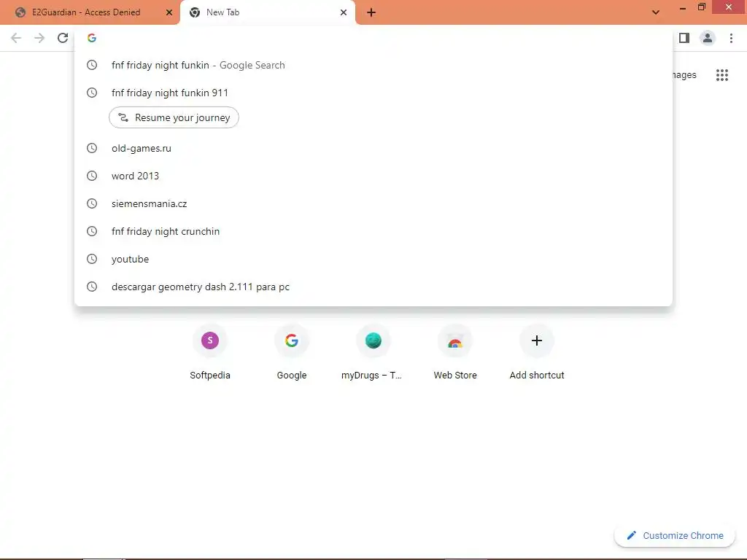This screenshot has width=747, height=560.
Task: Choose suggestion fnf friday night funkin Google Search
Action: point(373,65)
